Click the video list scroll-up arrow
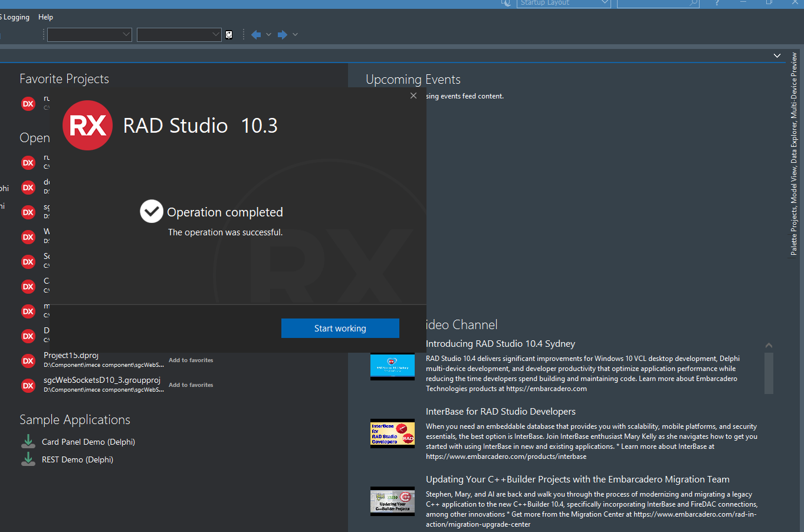Screen dimensions: 804x532 coord(769,345)
